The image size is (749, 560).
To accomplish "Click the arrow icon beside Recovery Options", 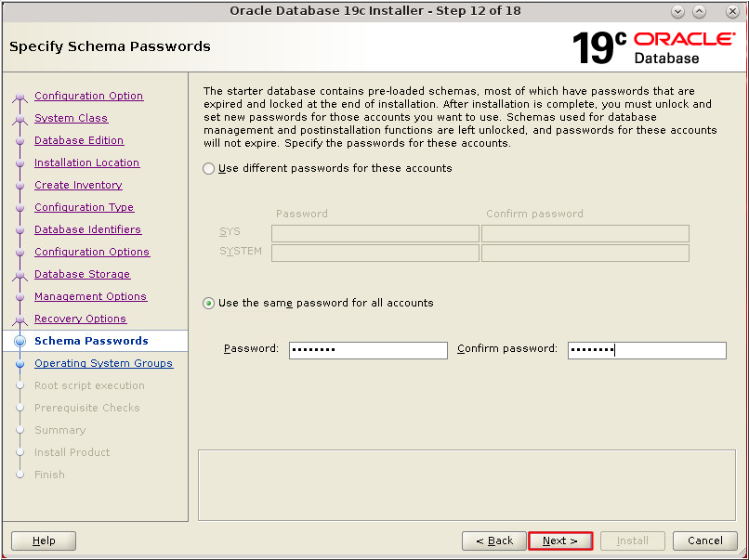I will [x=20, y=319].
